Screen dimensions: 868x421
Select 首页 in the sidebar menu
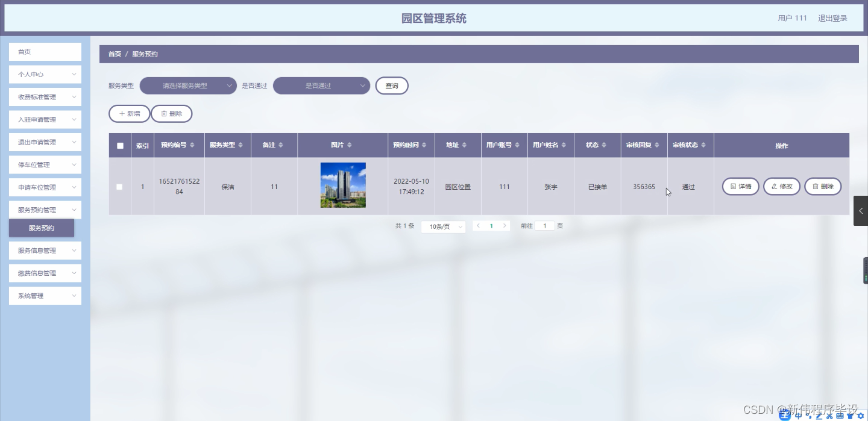[x=45, y=51]
